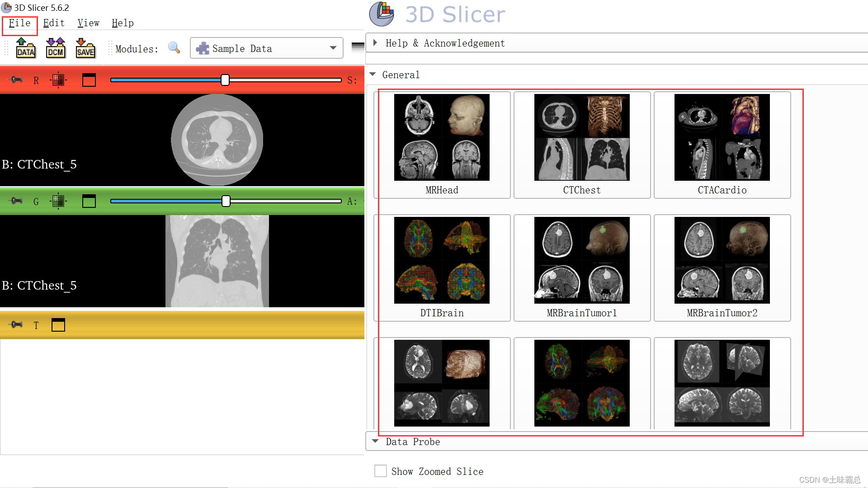
Task: Click the module search magnifier icon
Action: pos(174,48)
